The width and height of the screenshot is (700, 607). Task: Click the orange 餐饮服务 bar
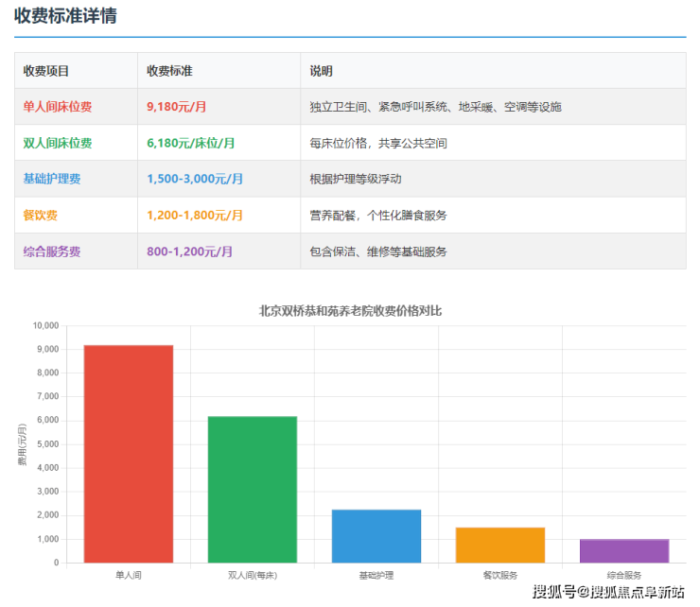click(x=499, y=545)
